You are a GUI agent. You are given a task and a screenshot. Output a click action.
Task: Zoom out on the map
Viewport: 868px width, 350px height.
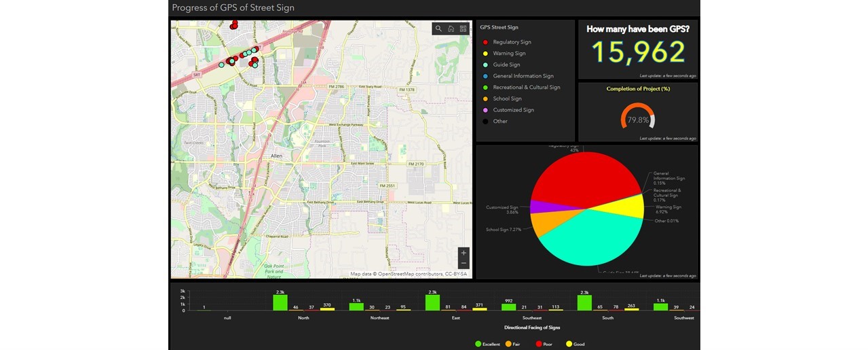pos(464,263)
